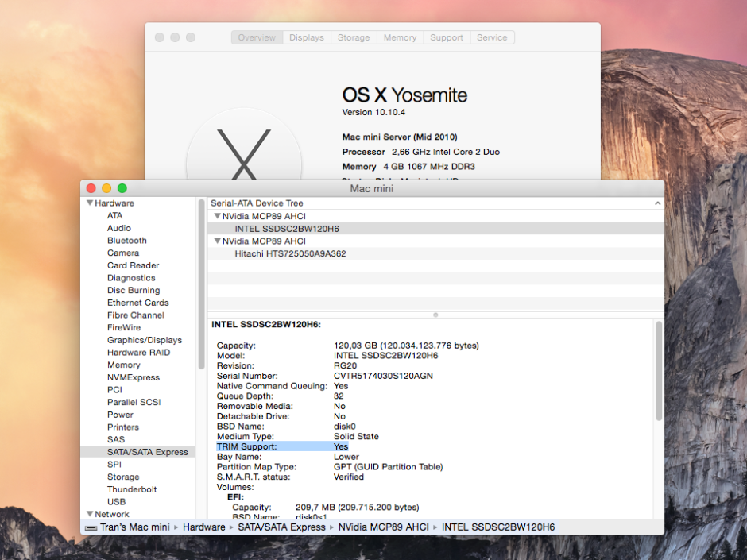This screenshot has height=560, width=747.
Task: Open the Service tab in About window
Action: coord(492,37)
